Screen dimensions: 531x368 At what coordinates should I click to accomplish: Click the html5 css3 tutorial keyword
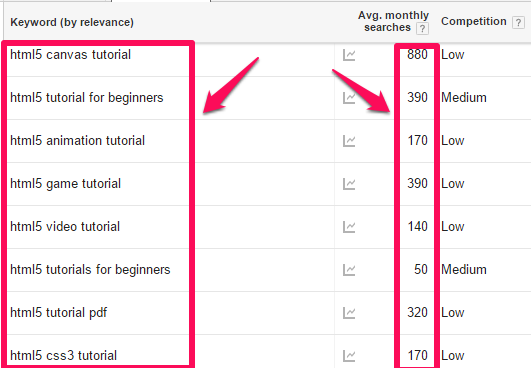click(63, 355)
